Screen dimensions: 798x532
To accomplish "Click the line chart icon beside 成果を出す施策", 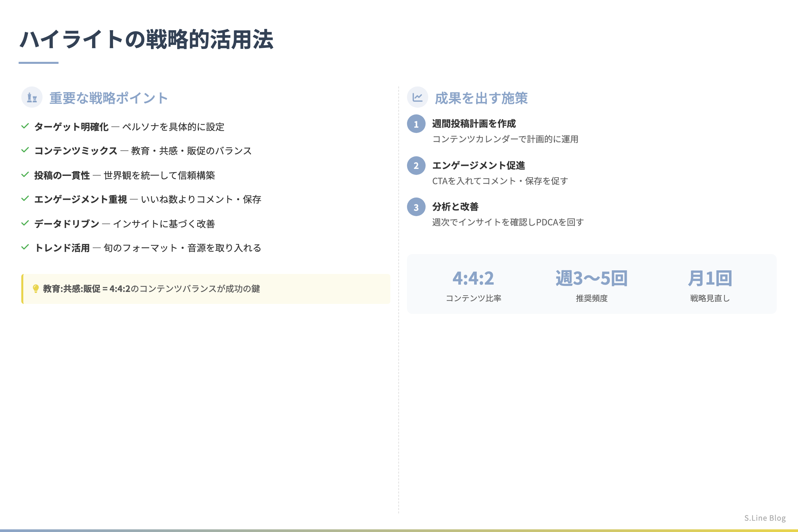I will [x=417, y=97].
